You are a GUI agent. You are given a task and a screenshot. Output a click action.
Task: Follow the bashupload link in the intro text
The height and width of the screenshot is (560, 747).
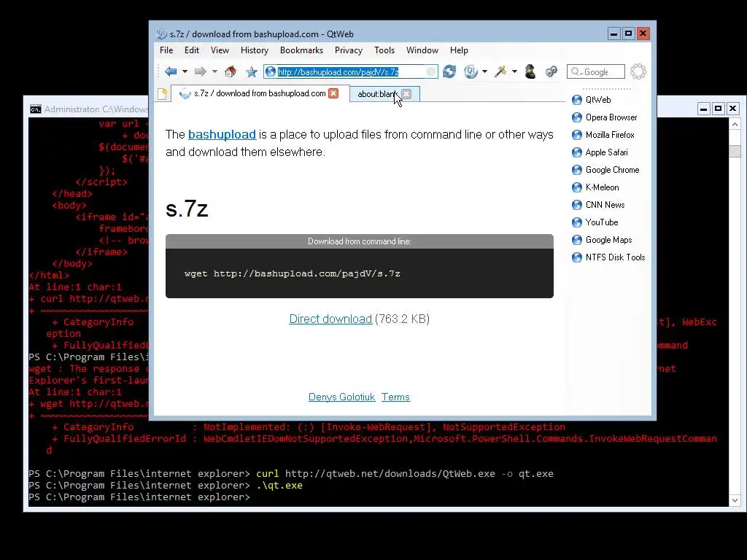[222, 134]
